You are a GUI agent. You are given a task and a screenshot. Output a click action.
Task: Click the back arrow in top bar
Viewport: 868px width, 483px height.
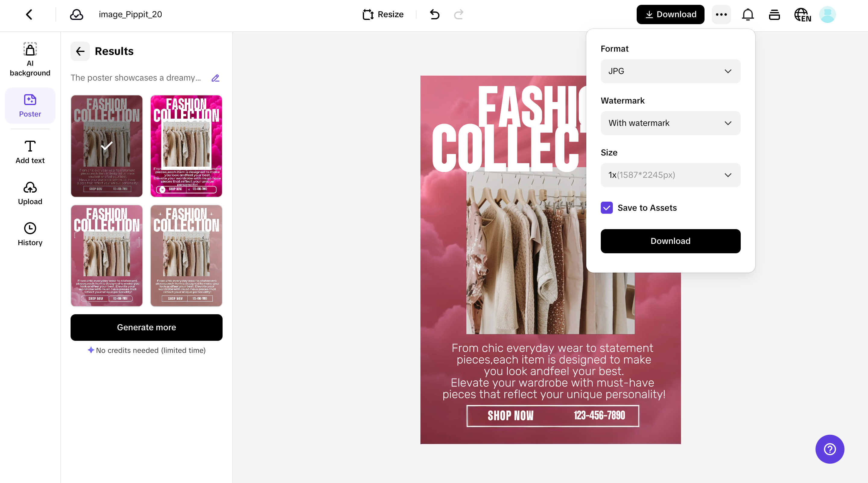click(29, 14)
